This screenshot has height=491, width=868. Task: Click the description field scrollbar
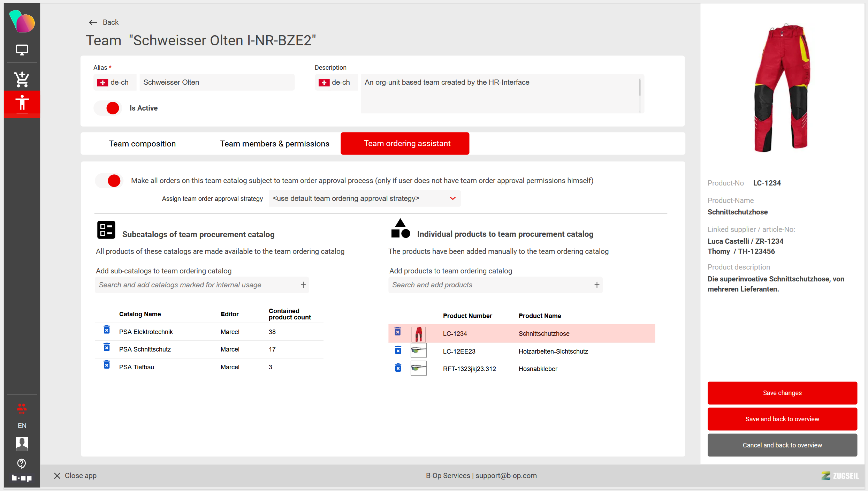point(639,88)
